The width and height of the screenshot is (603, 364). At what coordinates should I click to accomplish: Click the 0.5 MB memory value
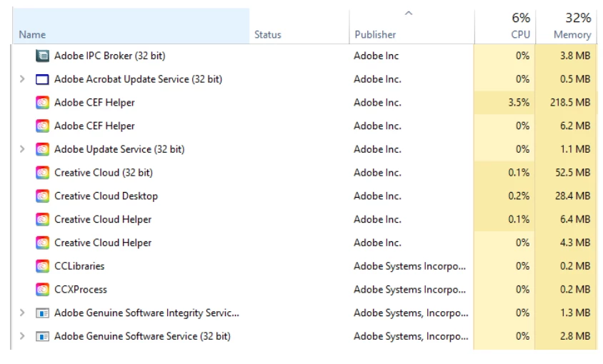[x=575, y=79]
